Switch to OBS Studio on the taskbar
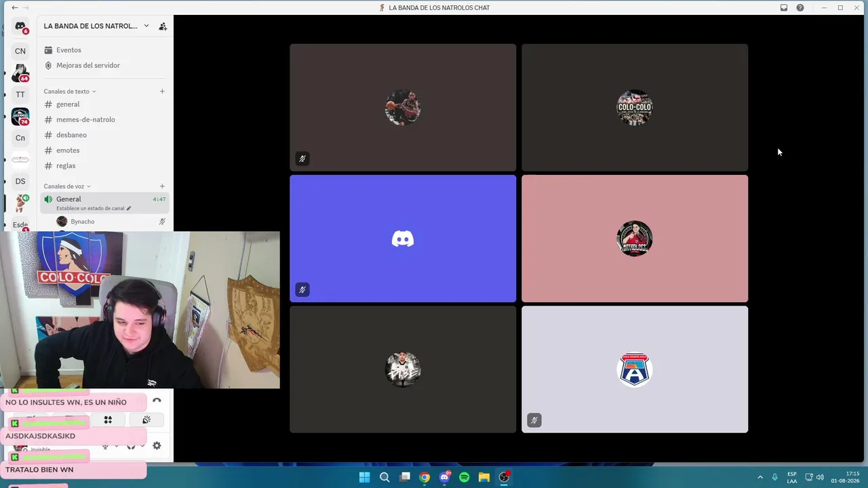The image size is (868, 488). [505, 477]
